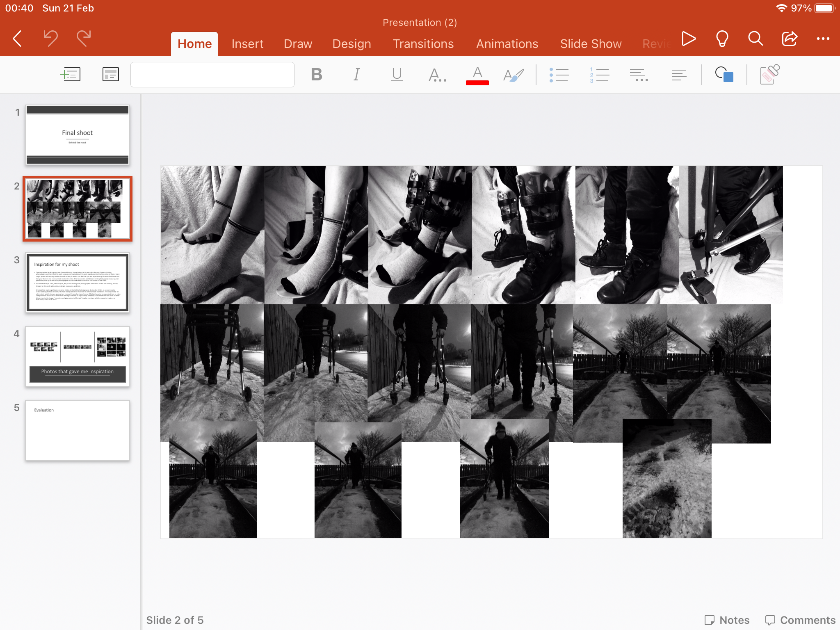Select slide 4 thumbnail, Photos inspiration
The image size is (840, 630).
(x=78, y=356)
